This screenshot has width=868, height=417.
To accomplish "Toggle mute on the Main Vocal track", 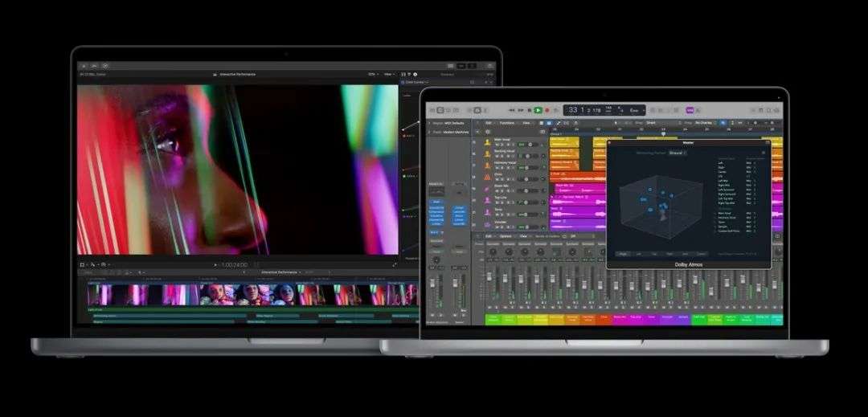I will (497, 145).
